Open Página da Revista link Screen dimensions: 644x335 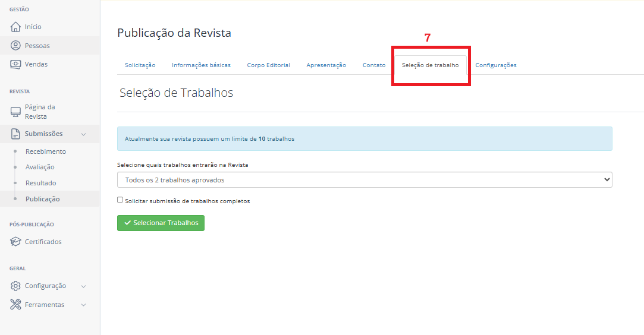click(40, 112)
